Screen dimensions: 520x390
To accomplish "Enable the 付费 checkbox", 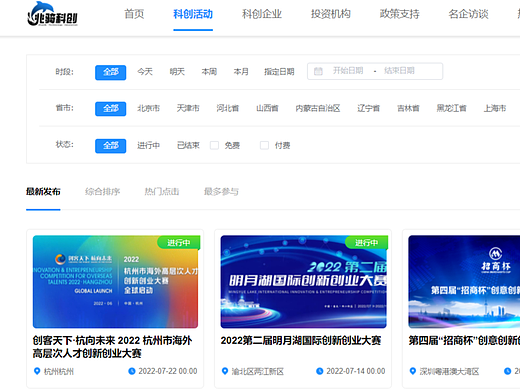I will pos(264,145).
